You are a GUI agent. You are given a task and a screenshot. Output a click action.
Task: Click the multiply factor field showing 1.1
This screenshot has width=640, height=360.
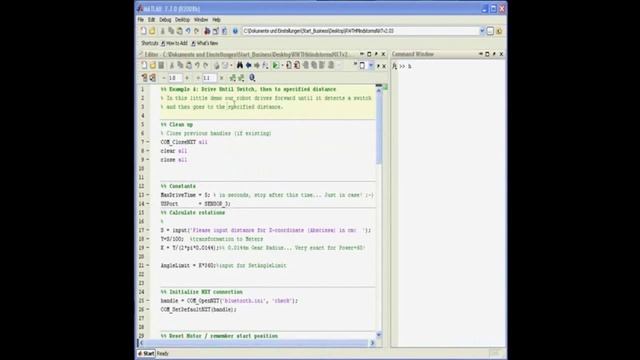pyautogui.click(x=209, y=78)
